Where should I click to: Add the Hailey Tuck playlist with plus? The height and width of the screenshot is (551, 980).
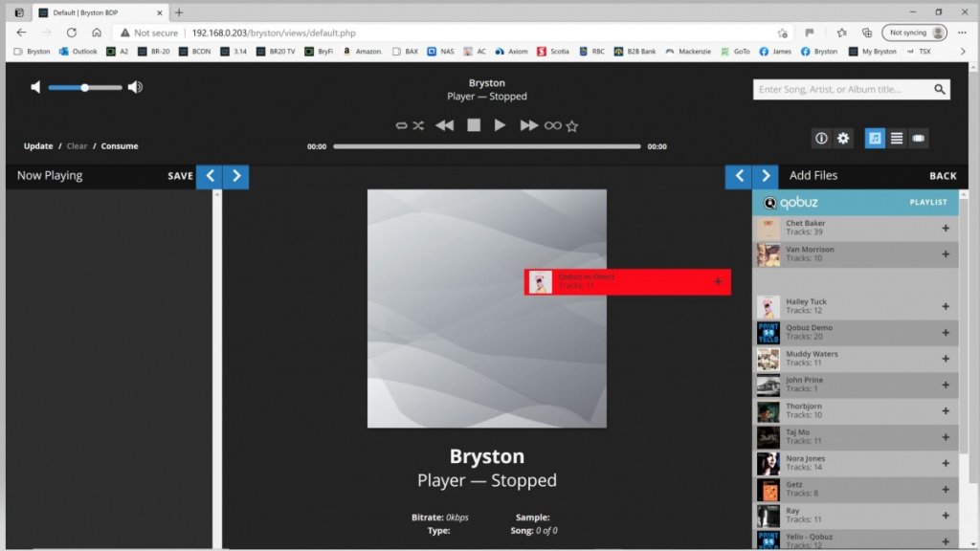point(946,307)
